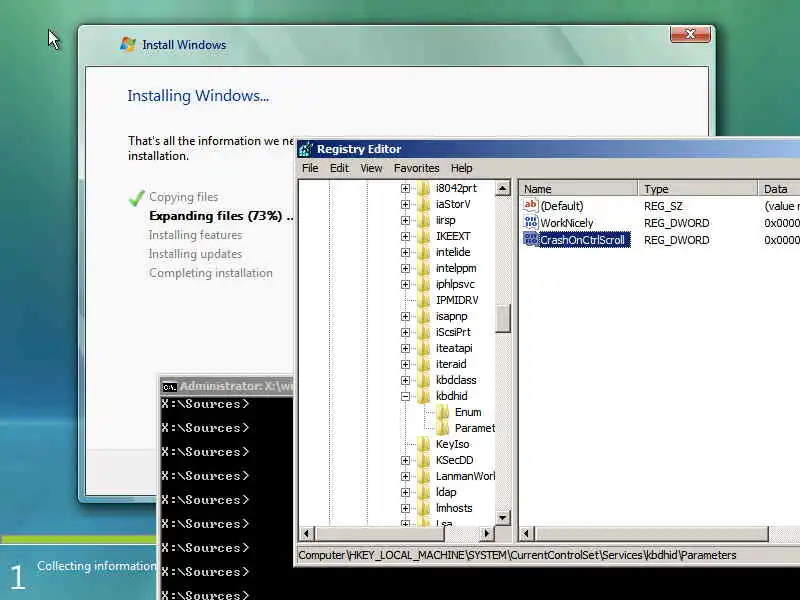Select the CrashOnCtrlScroll value name

pyautogui.click(x=584, y=240)
